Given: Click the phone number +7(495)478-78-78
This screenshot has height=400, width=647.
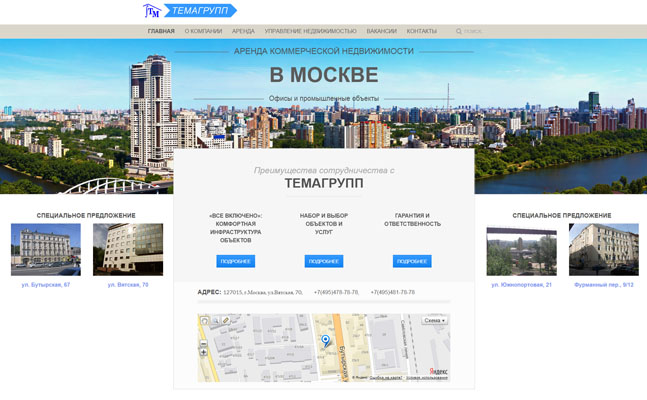Looking at the screenshot, I should click(336, 292).
